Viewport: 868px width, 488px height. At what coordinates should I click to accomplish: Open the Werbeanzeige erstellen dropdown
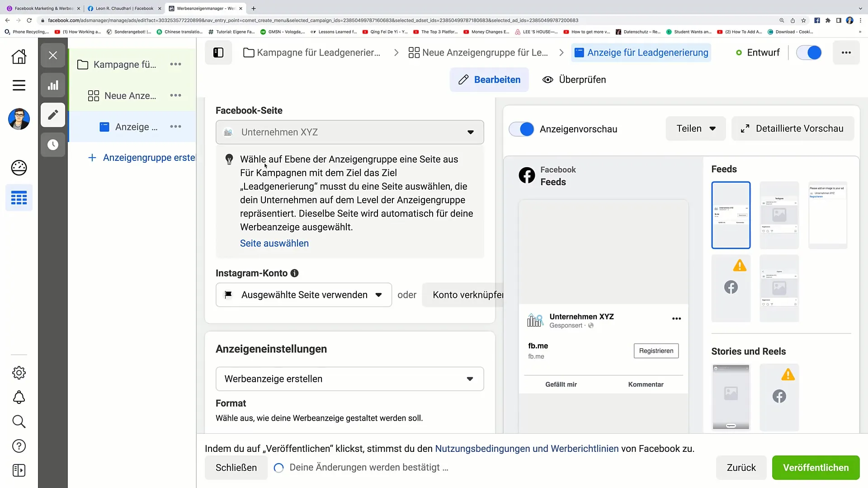349,379
